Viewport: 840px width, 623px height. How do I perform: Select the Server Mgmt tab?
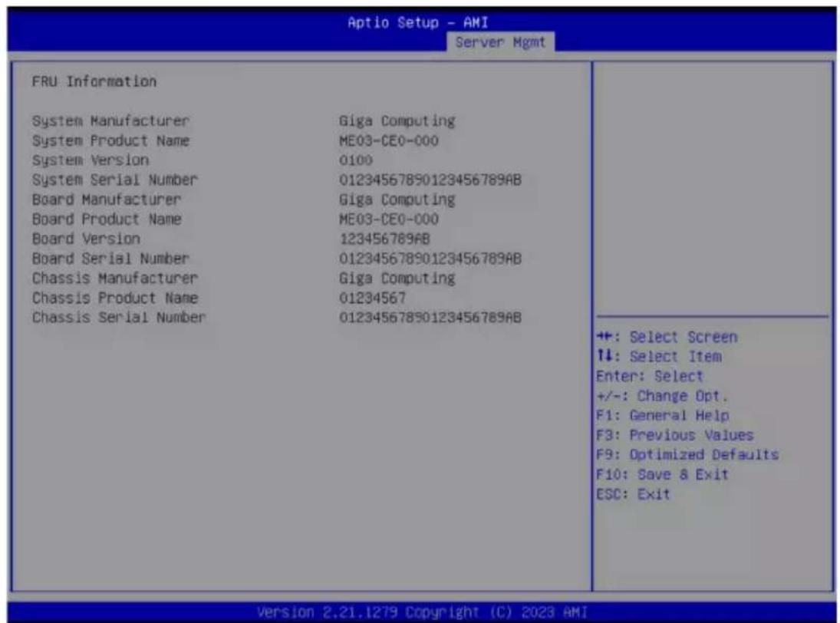500,42
